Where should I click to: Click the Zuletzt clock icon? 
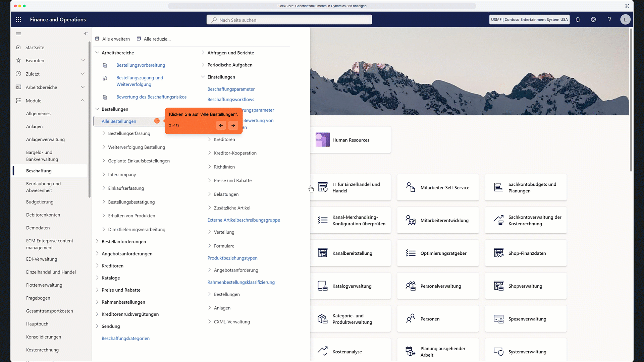18,74
